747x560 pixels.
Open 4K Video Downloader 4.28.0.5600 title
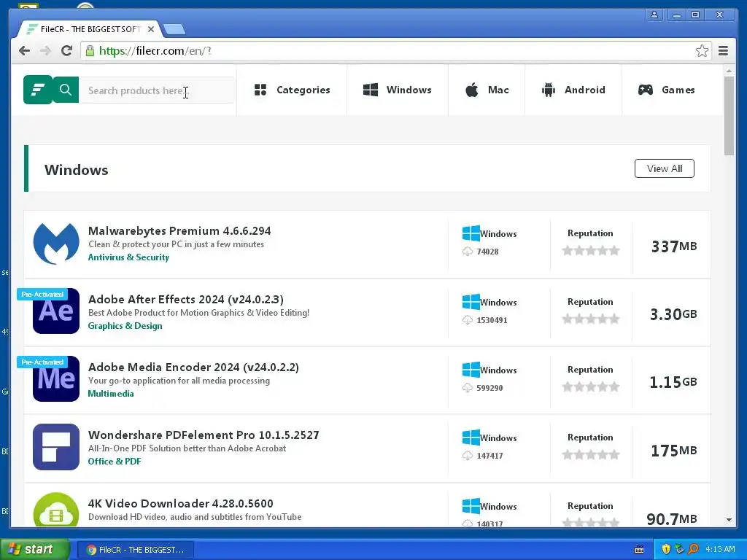click(181, 504)
